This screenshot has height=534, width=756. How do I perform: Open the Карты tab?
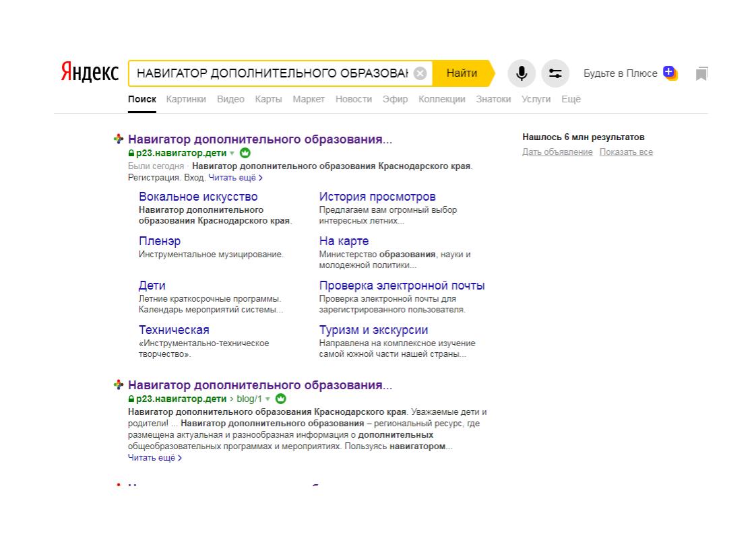269,99
